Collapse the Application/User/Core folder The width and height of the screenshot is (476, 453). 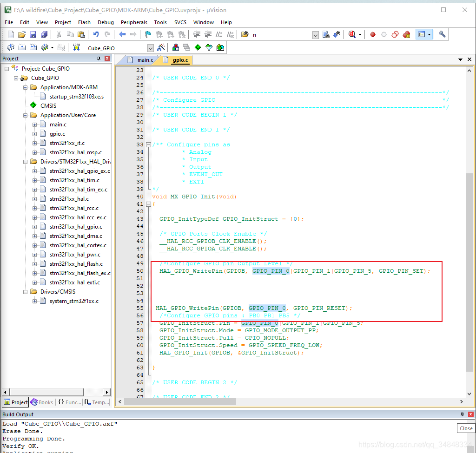tap(26, 115)
